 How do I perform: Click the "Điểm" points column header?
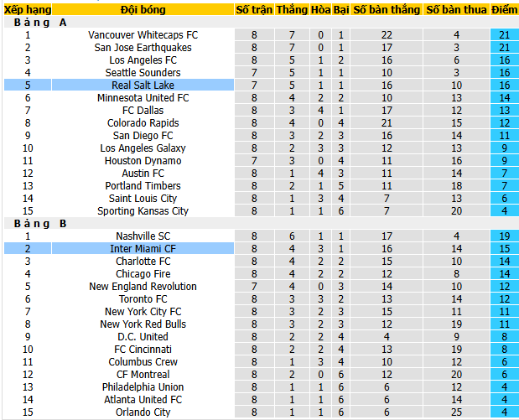(505, 10)
